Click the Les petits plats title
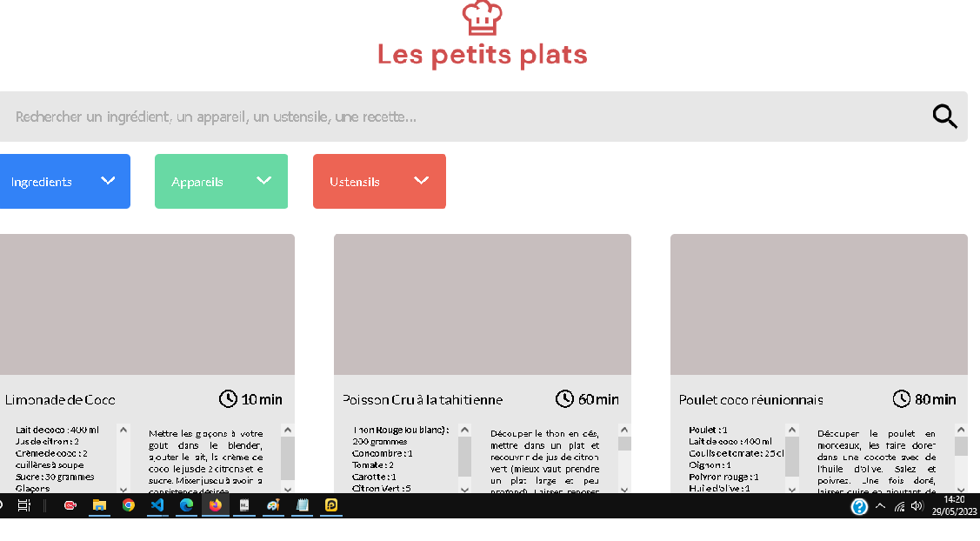The image size is (980, 541). point(482,54)
